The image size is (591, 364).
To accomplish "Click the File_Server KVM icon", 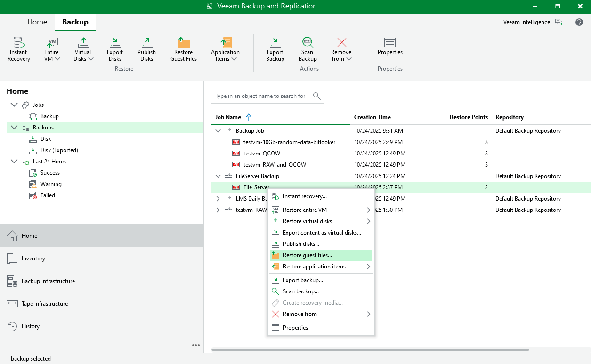I will tap(236, 187).
